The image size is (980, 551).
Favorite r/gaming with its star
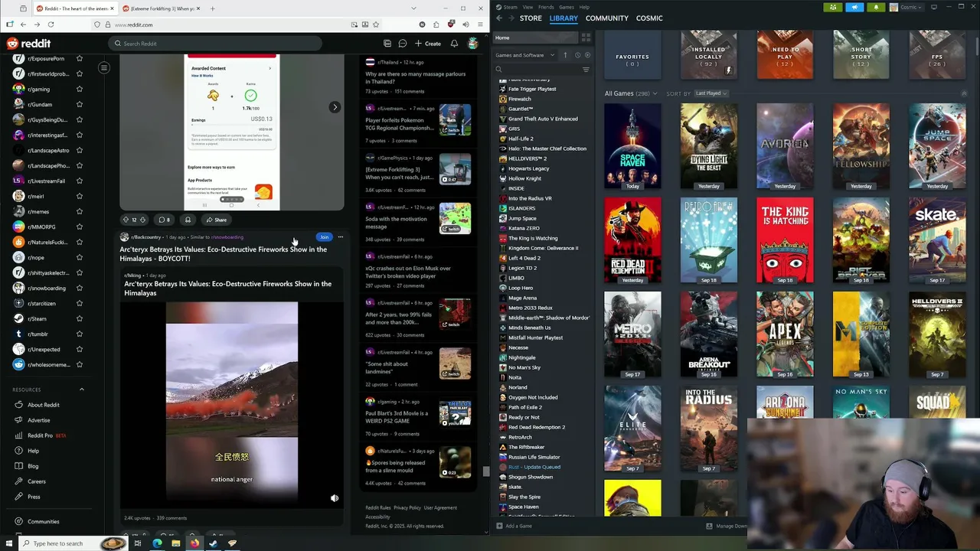[79, 89]
